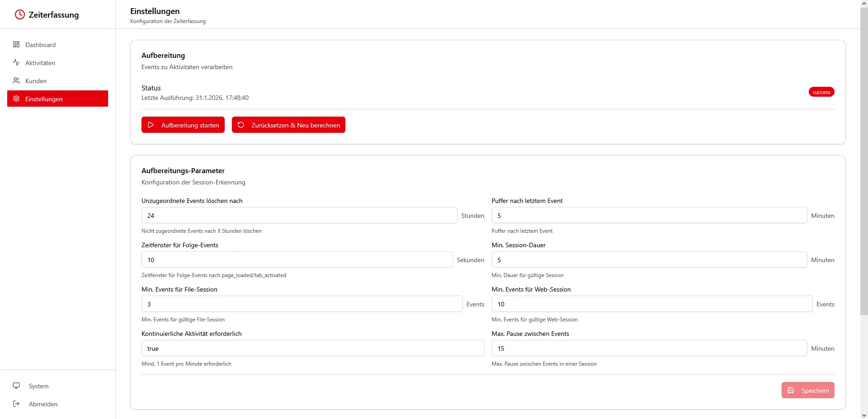This screenshot has height=419, width=868.
Task: Click the Kunden people icon
Action: pos(16,80)
